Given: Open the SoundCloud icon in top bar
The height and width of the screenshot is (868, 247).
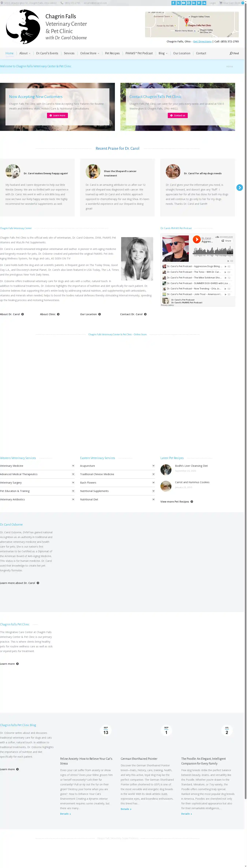Looking at the screenshot, I should point(204,3).
